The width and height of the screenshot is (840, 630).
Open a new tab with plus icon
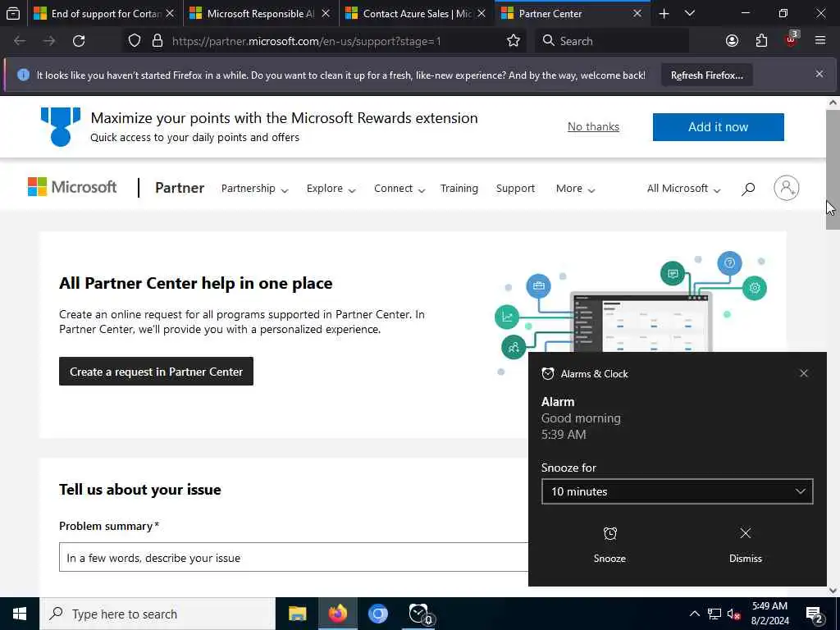point(664,13)
